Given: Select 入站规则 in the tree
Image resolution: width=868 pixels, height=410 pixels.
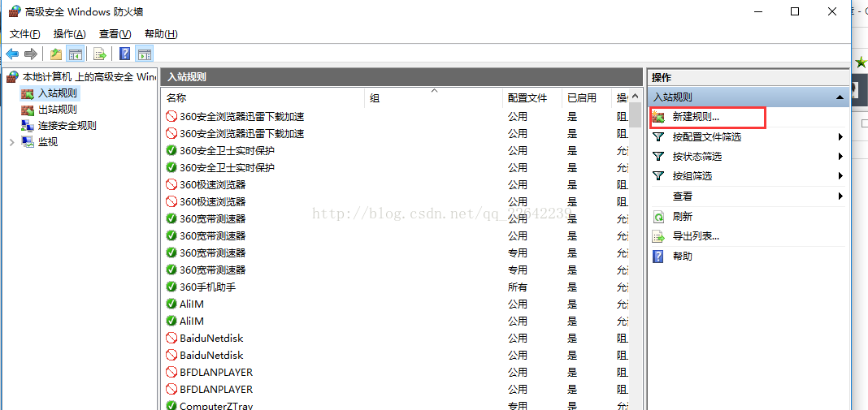Looking at the screenshot, I should click(58, 93).
